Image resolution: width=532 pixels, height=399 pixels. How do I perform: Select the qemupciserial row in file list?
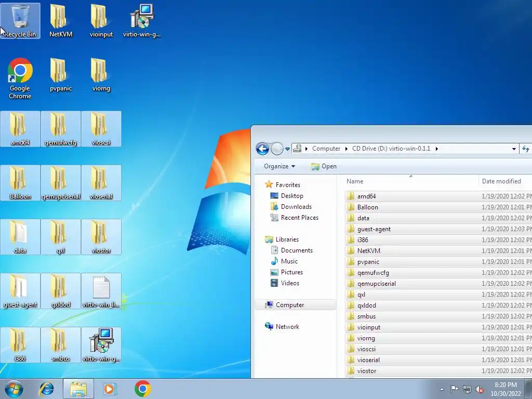pyautogui.click(x=438, y=284)
